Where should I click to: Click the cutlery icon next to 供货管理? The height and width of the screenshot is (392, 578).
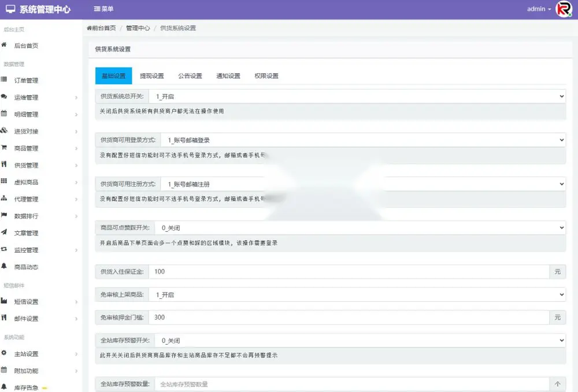coord(4,164)
